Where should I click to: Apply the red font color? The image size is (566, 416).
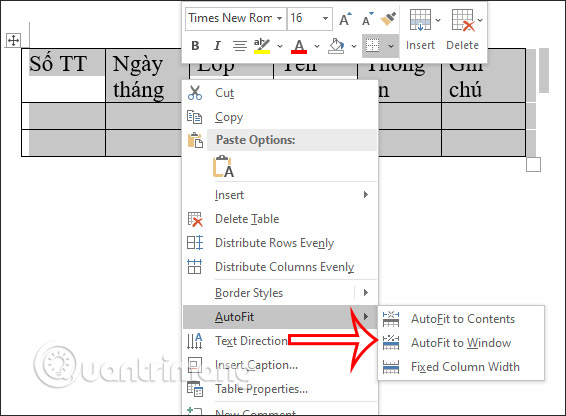(x=299, y=46)
